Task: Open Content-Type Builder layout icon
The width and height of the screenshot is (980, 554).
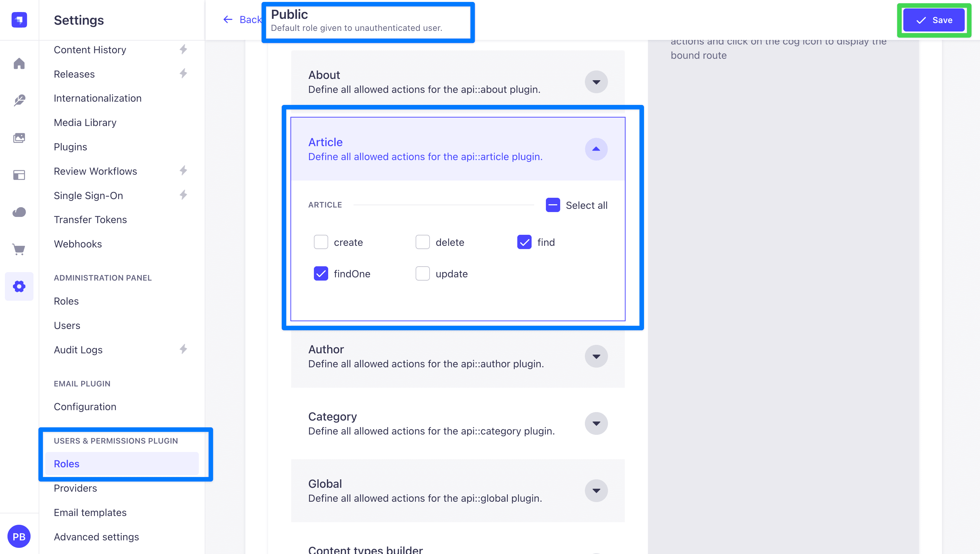Action: point(19,175)
